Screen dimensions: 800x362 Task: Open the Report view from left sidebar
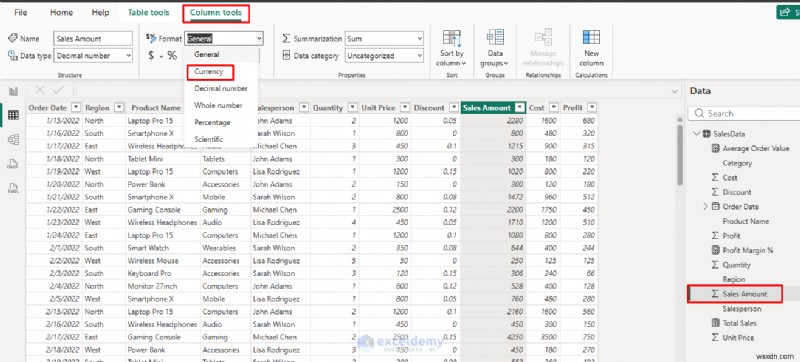[x=13, y=91]
